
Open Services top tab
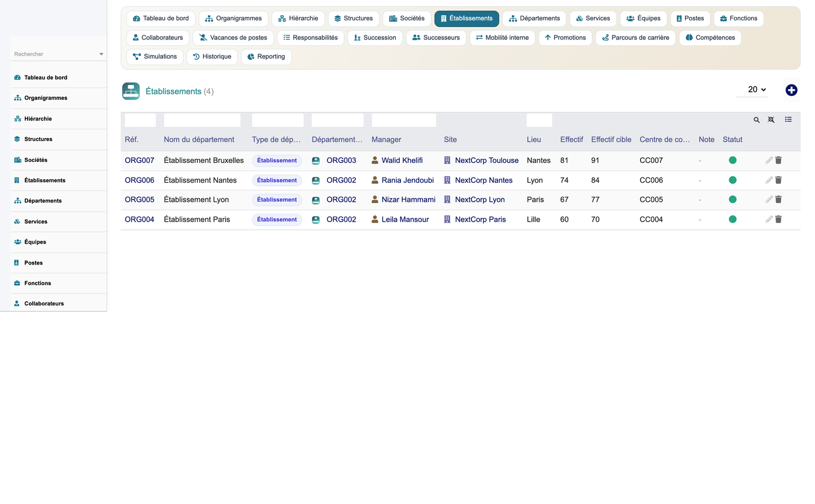point(593,19)
